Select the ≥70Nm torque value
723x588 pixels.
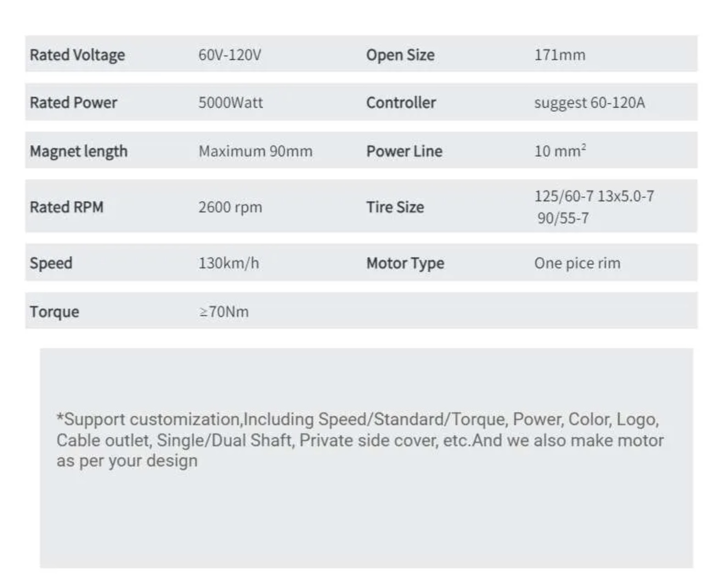click(224, 312)
